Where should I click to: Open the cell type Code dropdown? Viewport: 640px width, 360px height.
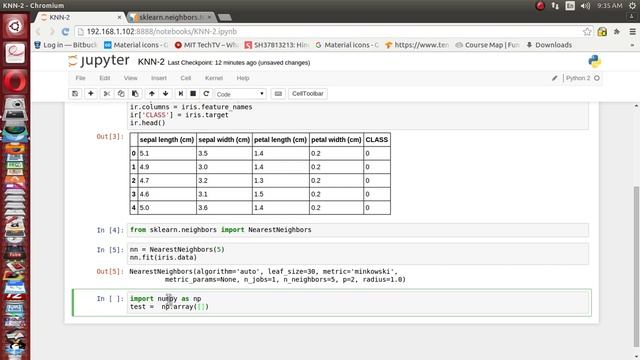coord(240,94)
